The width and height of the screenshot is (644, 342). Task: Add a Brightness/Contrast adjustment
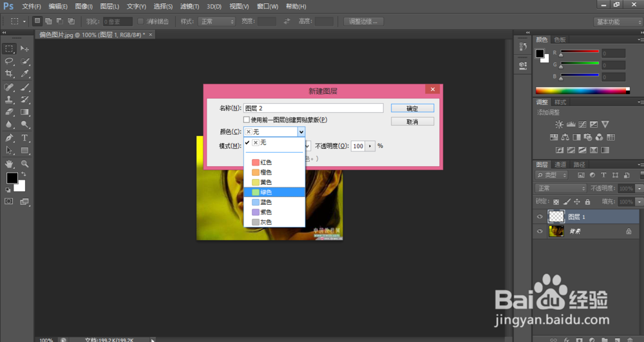click(559, 124)
